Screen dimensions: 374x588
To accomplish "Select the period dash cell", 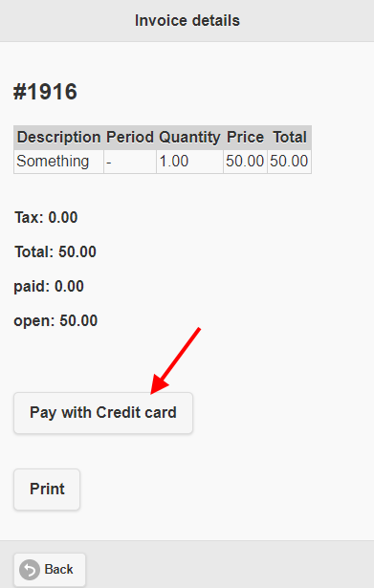I will [130, 162].
